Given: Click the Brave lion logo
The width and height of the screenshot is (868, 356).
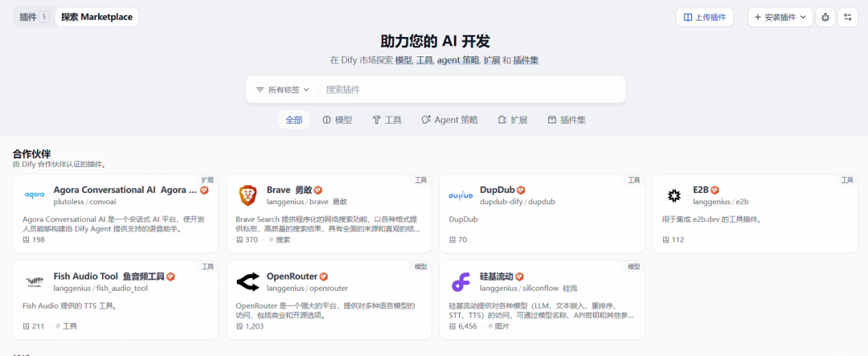Looking at the screenshot, I should point(248,195).
